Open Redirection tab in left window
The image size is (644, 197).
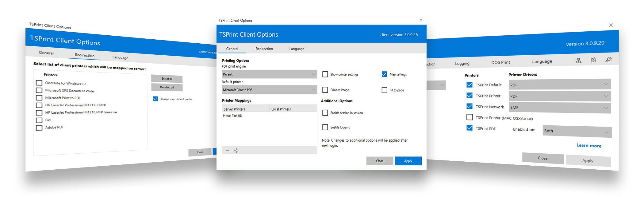point(85,55)
